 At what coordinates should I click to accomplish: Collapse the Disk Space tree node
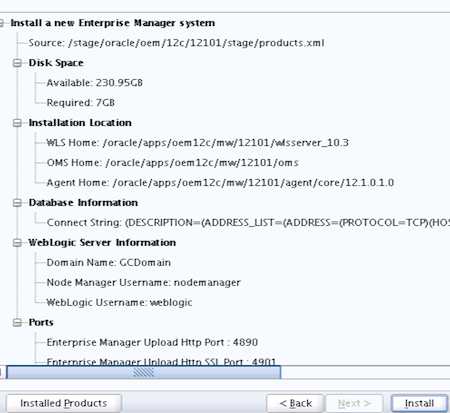coord(17,63)
